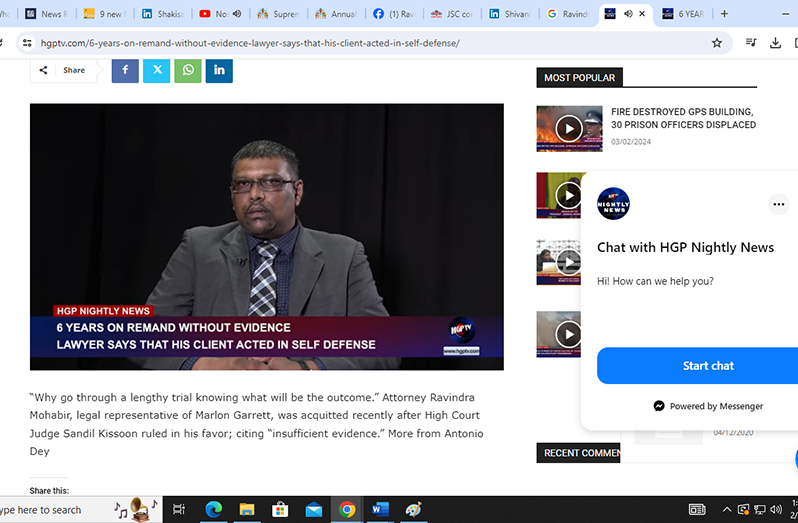The width and height of the screenshot is (798, 523).
Task: Switch to the 9 new mail tab
Action: 104,14
